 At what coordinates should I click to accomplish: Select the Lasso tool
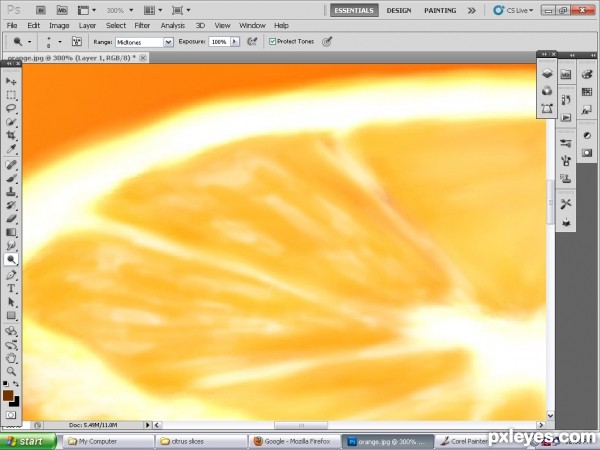(11, 108)
